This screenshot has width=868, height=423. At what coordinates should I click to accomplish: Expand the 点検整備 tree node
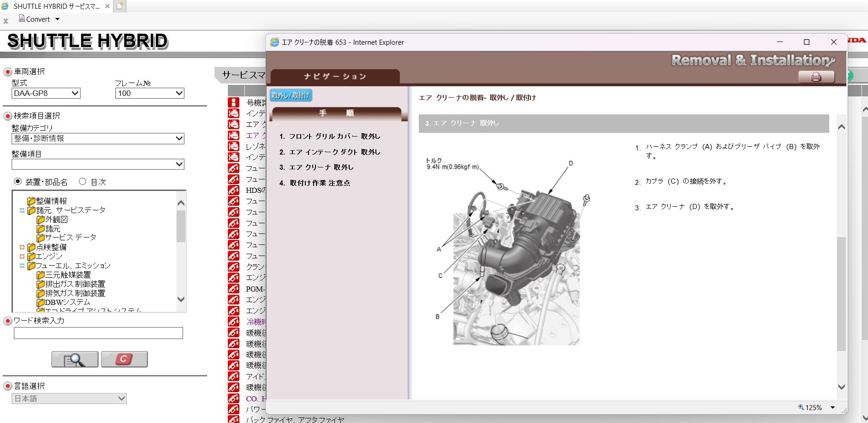pyautogui.click(x=22, y=247)
